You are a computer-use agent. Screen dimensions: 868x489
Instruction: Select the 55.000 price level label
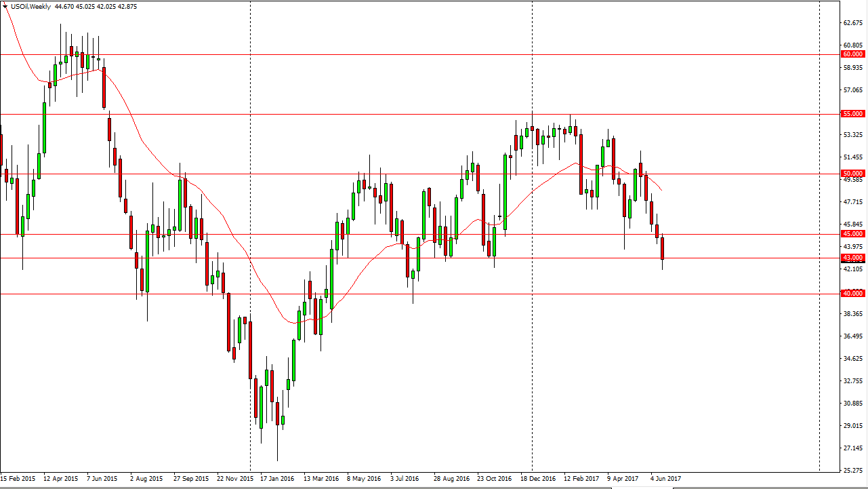point(852,114)
